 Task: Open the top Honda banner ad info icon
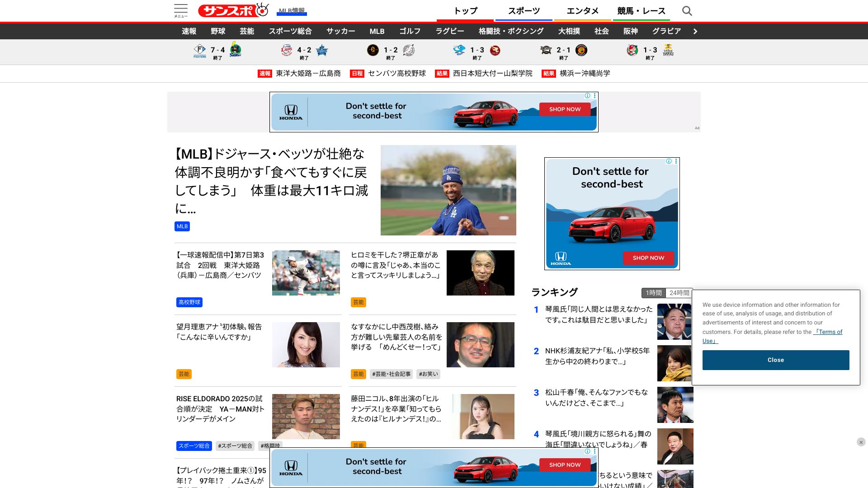click(x=587, y=96)
